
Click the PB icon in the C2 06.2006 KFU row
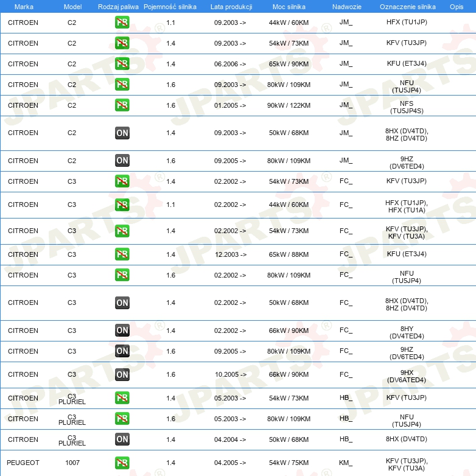(x=122, y=64)
